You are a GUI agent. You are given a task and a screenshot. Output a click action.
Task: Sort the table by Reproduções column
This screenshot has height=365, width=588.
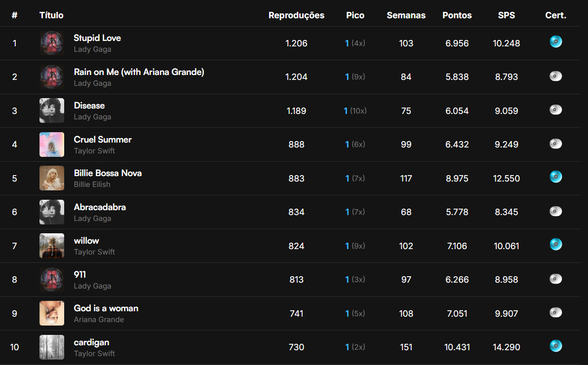[x=296, y=15]
